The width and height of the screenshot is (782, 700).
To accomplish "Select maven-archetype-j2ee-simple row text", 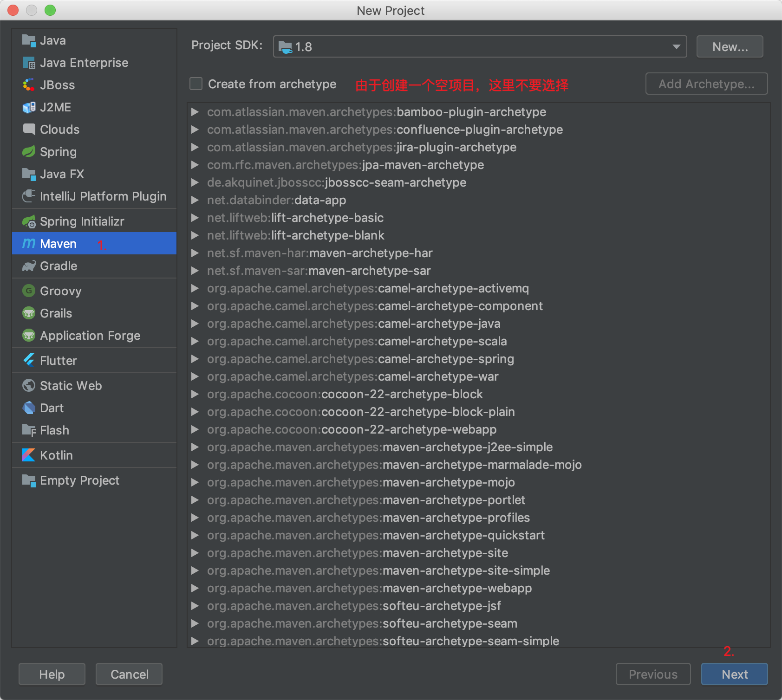I will click(x=380, y=447).
